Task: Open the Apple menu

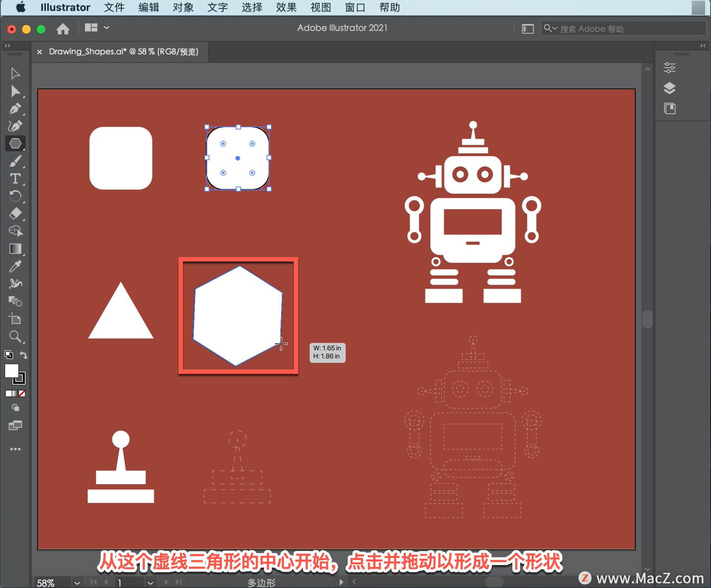Action: click(21, 7)
